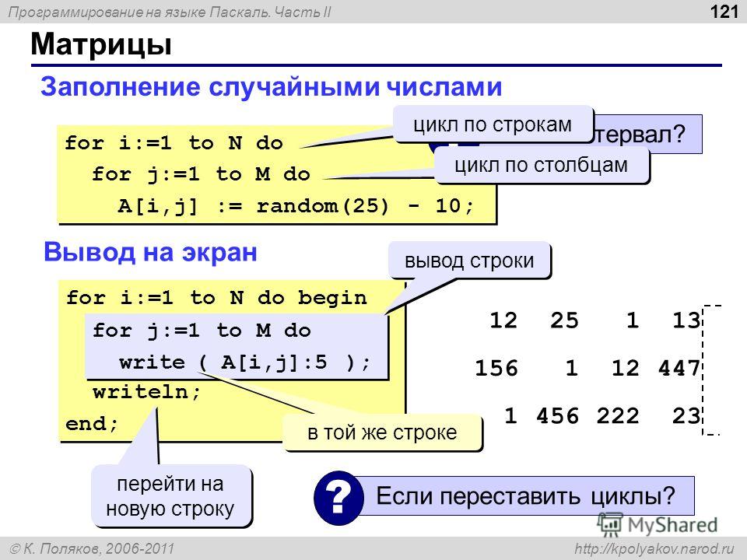This screenshot has width=747, height=560.
Task: Click the code line 'for i:=1 to N do begin'
Action: 217,298
